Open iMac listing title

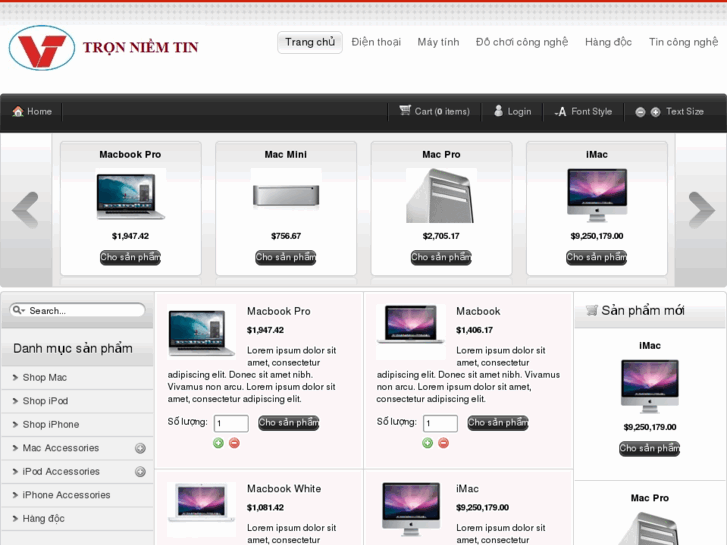[467, 488]
